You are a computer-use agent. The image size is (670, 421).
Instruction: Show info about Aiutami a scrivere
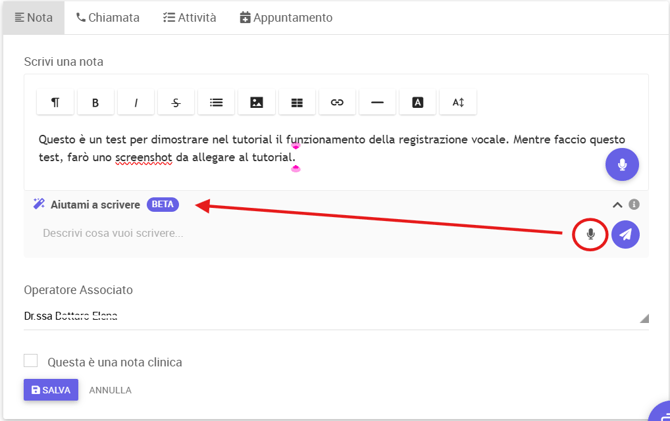pos(634,204)
